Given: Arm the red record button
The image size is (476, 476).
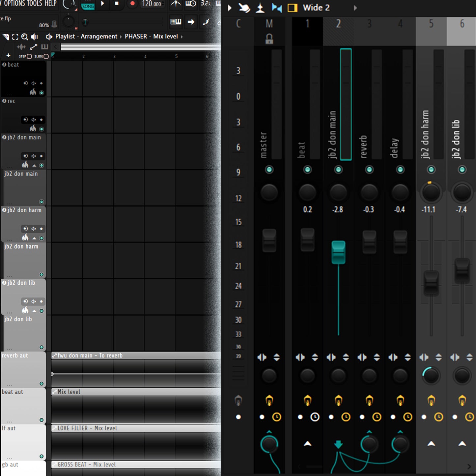Looking at the screenshot, I should tap(132, 4).
